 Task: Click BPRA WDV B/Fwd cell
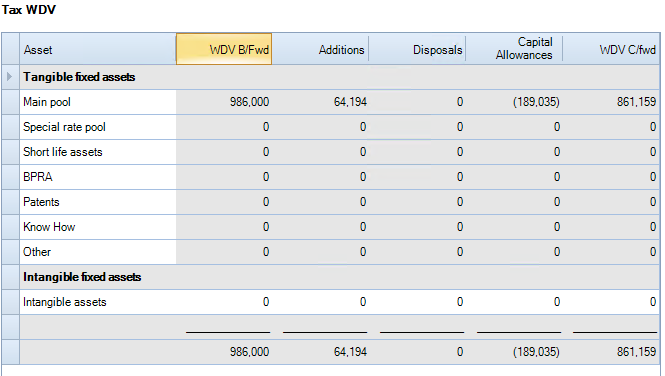[x=224, y=177]
